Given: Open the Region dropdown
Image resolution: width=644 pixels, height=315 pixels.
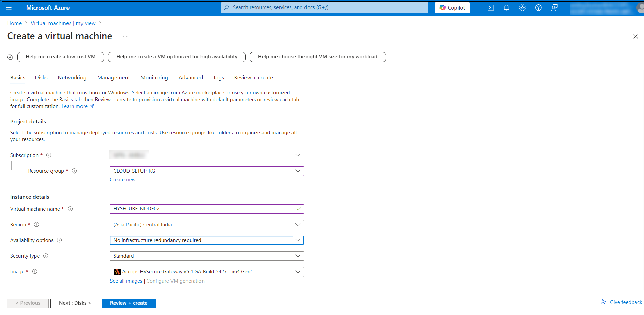Looking at the screenshot, I should (207, 225).
